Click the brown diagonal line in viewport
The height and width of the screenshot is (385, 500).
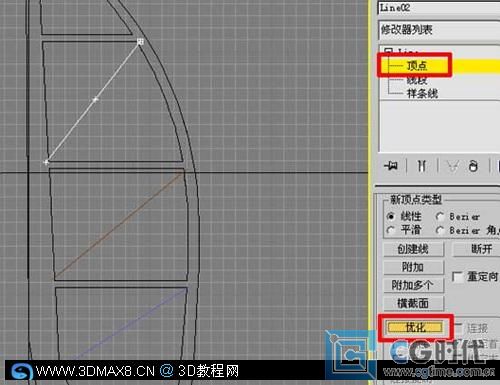[118, 226]
